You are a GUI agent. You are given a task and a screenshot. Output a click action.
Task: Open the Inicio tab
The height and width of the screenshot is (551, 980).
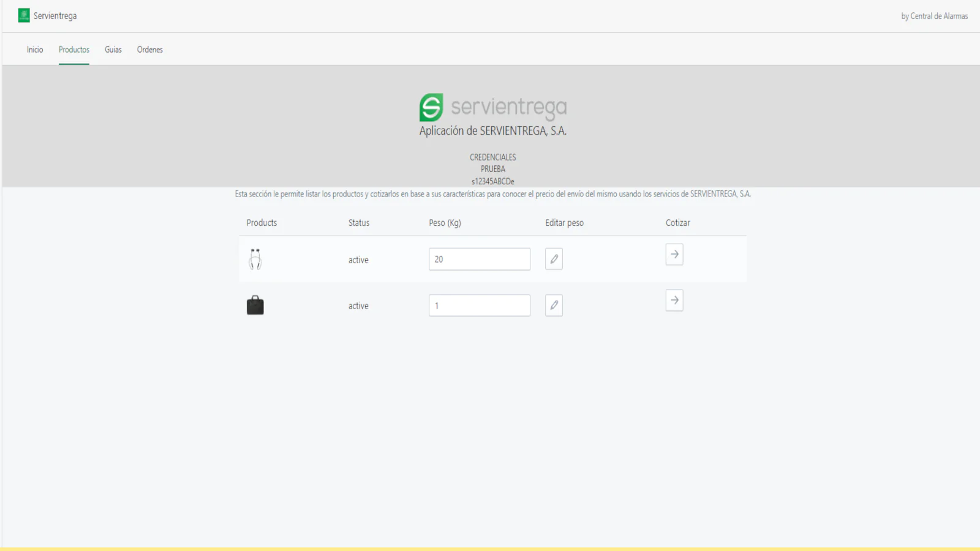(35, 50)
